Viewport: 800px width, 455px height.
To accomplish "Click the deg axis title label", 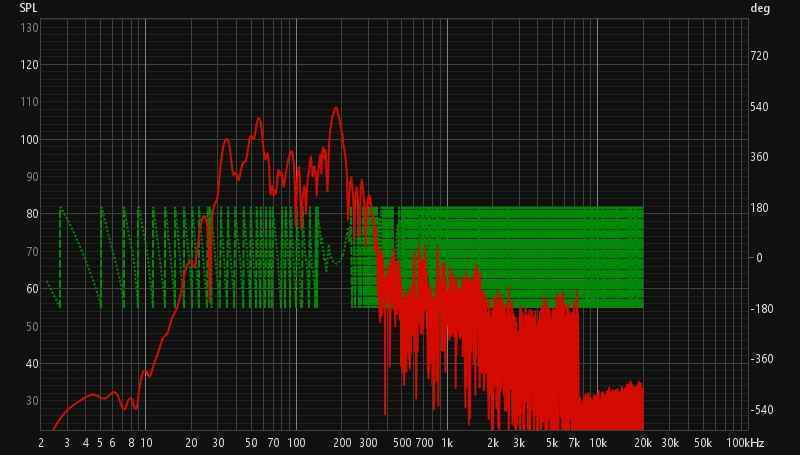I will 760,8.
